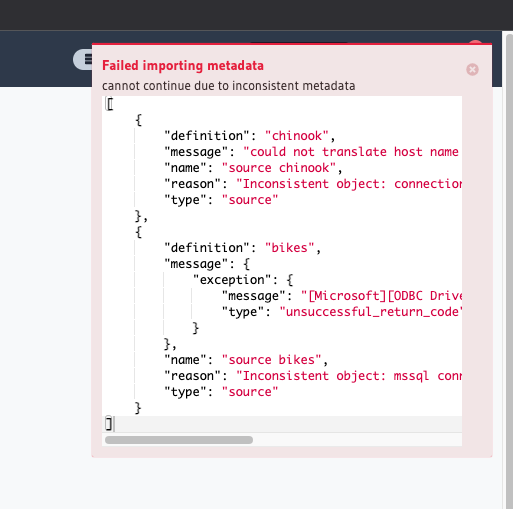The height and width of the screenshot is (509, 513).
Task: Click the "Inconsistent object: mssql conn" reason line
Action: 349,376
